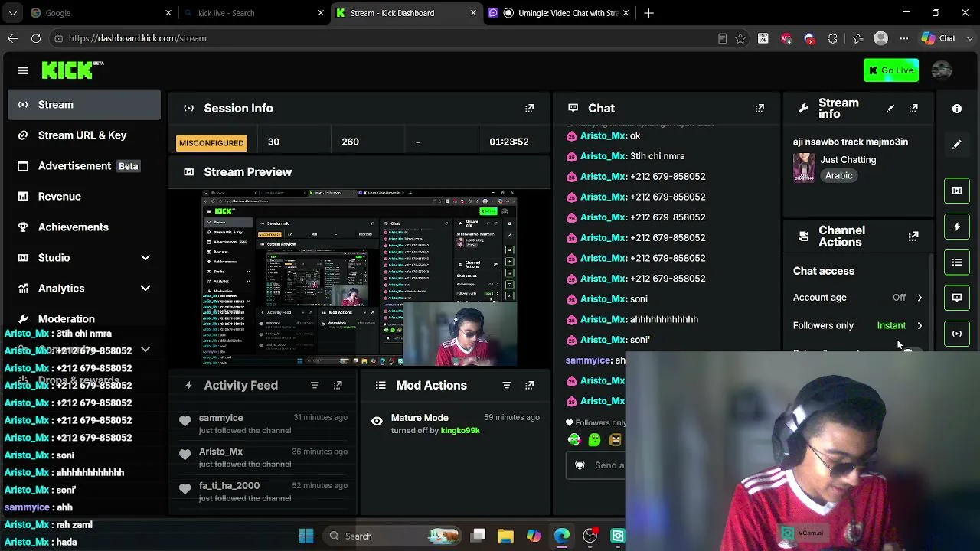Pick the third yellow emote under chat

click(616, 439)
